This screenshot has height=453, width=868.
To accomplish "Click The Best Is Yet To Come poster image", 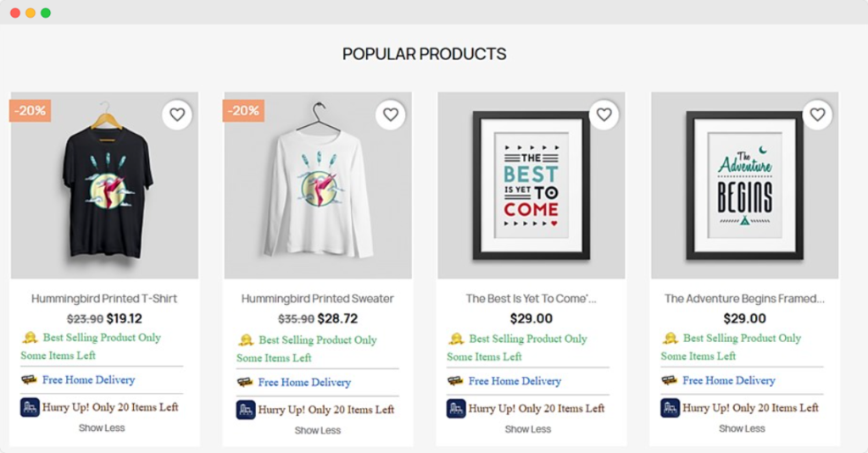I will click(x=531, y=185).
